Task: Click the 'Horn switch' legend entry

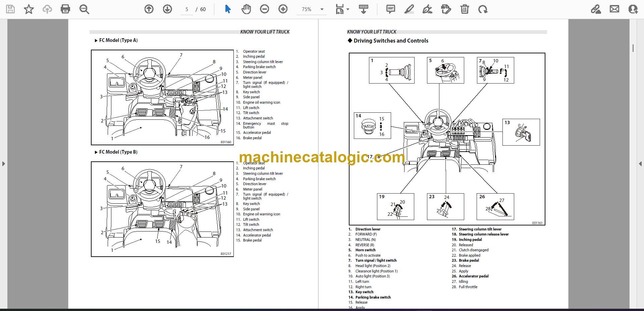Action: coord(365,250)
